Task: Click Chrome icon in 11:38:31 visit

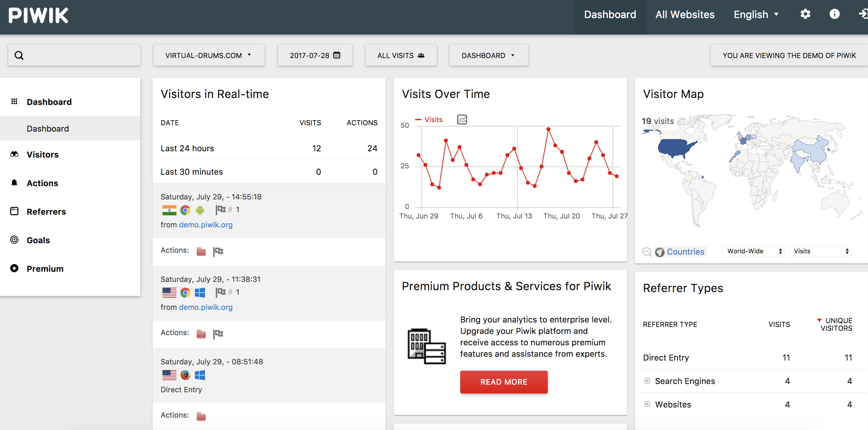Action: (x=185, y=293)
